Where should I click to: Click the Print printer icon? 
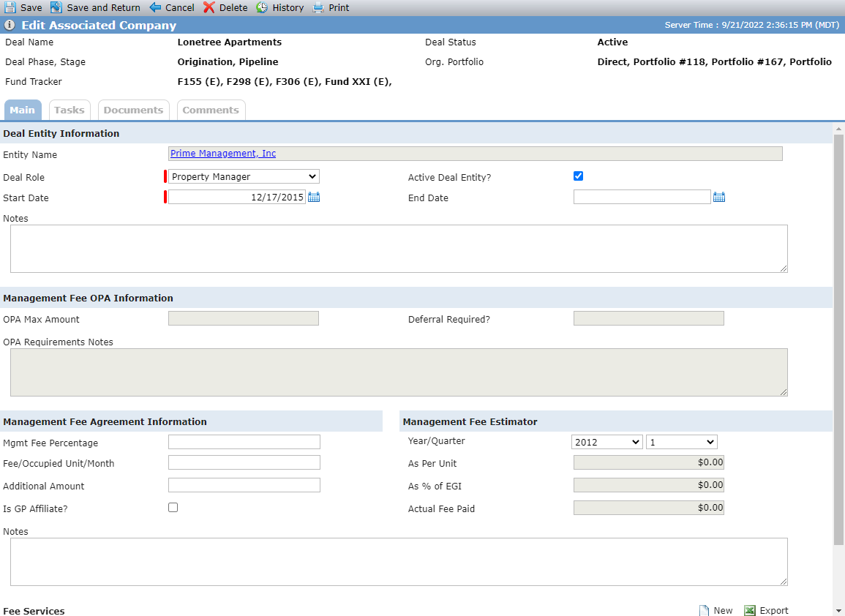pos(318,7)
